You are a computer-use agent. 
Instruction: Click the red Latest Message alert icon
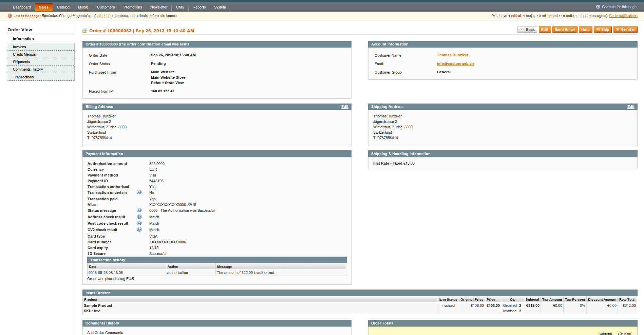[x=10, y=16]
